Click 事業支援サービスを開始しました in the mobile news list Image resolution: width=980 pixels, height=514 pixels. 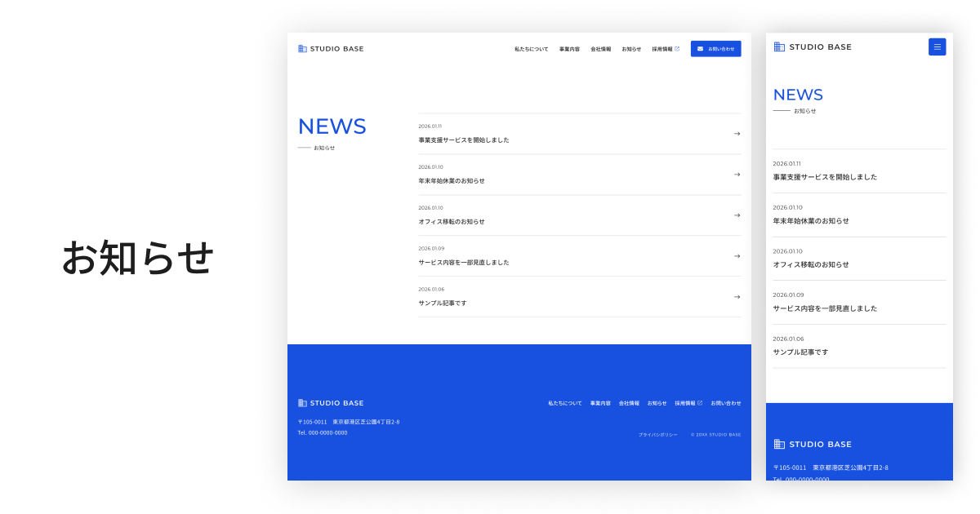click(824, 176)
